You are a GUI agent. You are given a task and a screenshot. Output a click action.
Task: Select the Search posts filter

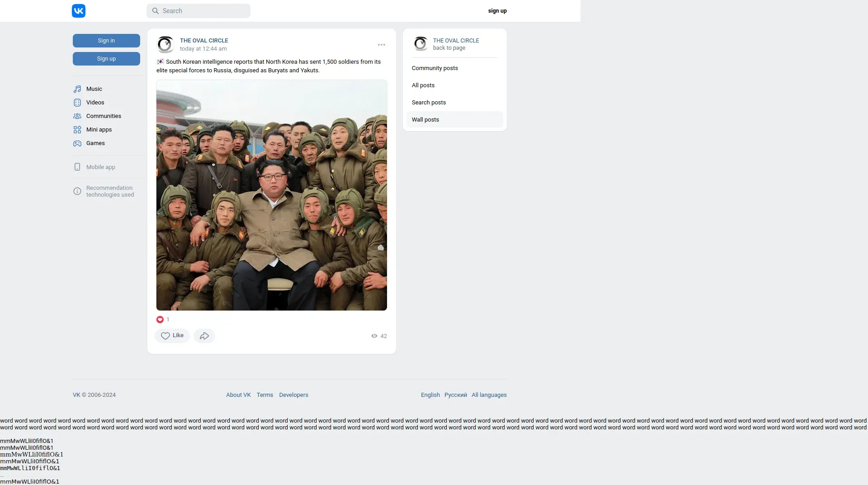[455, 103]
